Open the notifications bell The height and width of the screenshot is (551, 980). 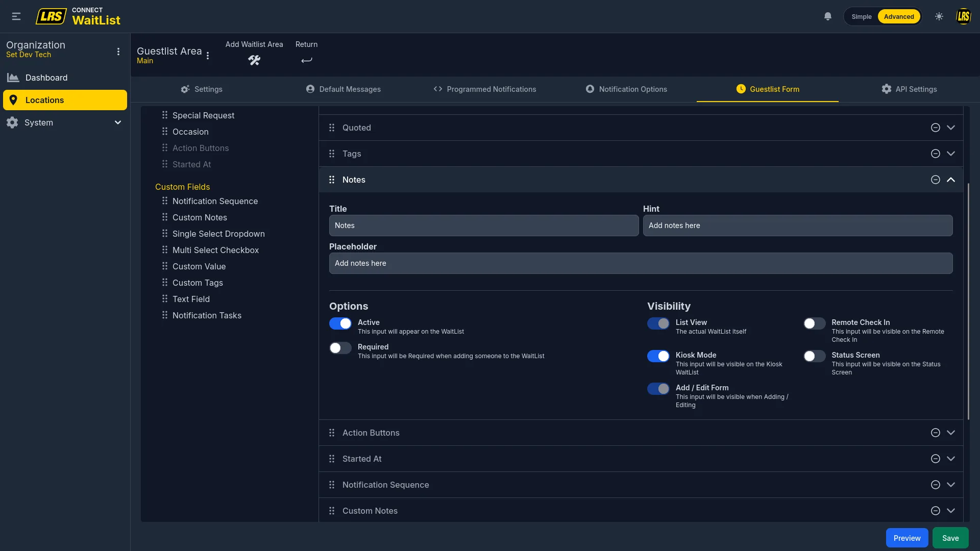(828, 16)
